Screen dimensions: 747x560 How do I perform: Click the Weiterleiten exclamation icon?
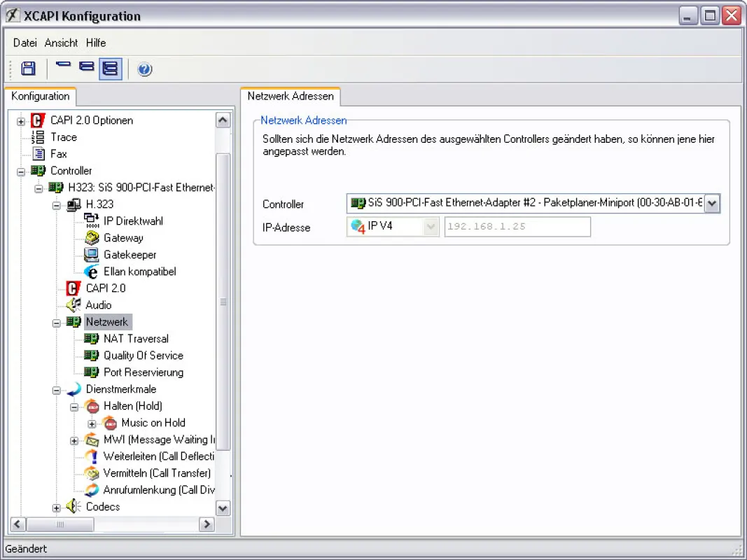[92, 456]
